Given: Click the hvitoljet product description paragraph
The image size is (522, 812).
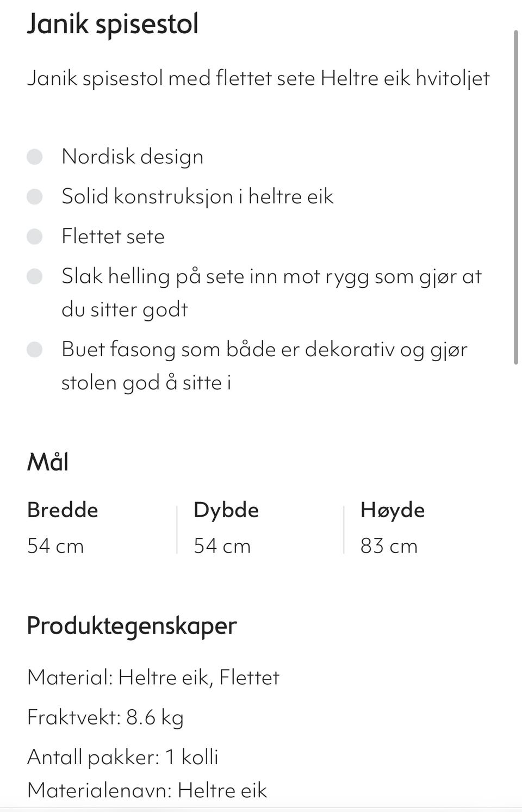Looking at the screenshot, I should pyautogui.click(x=258, y=78).
